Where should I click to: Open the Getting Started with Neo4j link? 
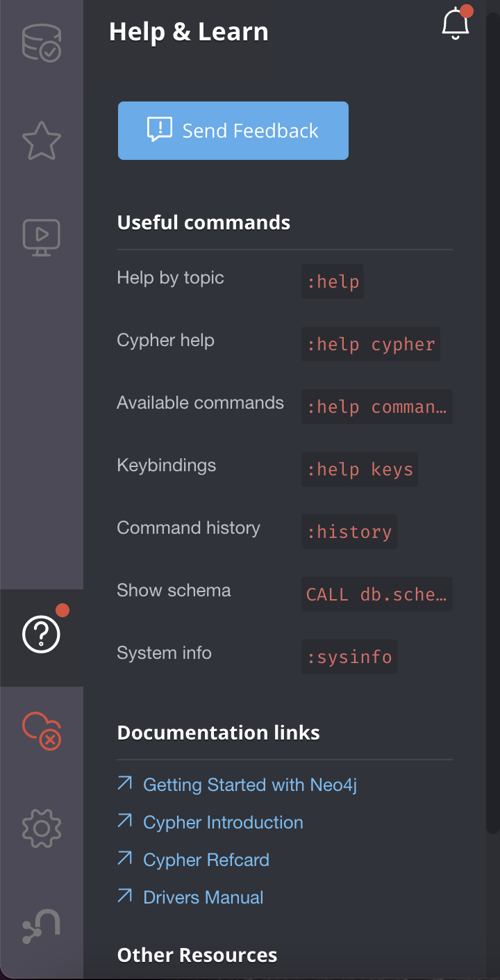click(249, 785)
